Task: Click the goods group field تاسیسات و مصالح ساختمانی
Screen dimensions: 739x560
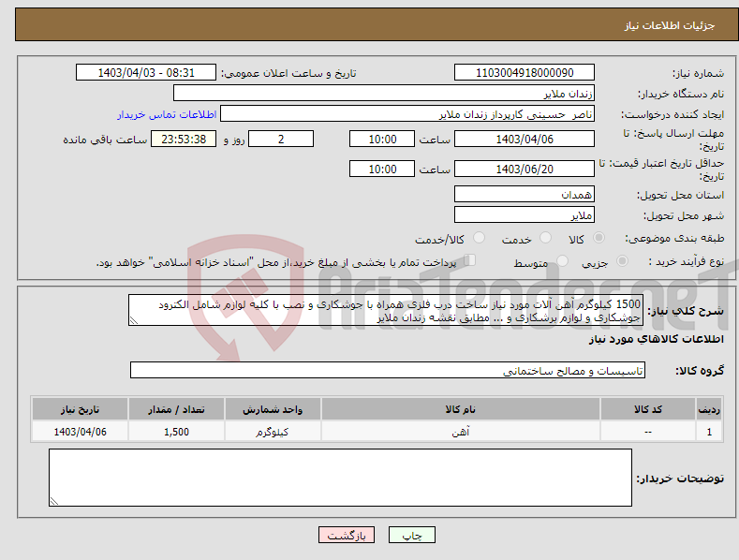Action: point(388,371)
